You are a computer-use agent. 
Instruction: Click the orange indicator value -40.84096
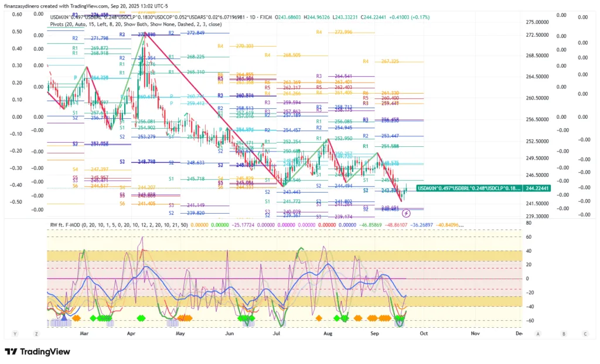[449, 225]
